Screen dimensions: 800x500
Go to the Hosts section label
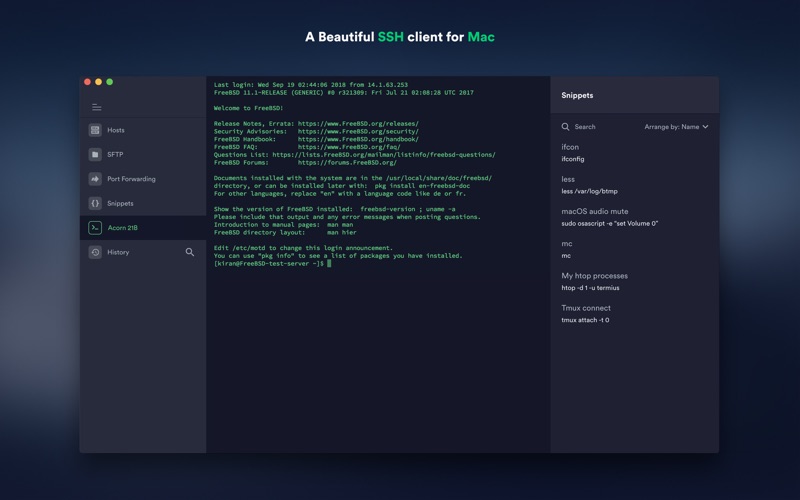[116, 130]
